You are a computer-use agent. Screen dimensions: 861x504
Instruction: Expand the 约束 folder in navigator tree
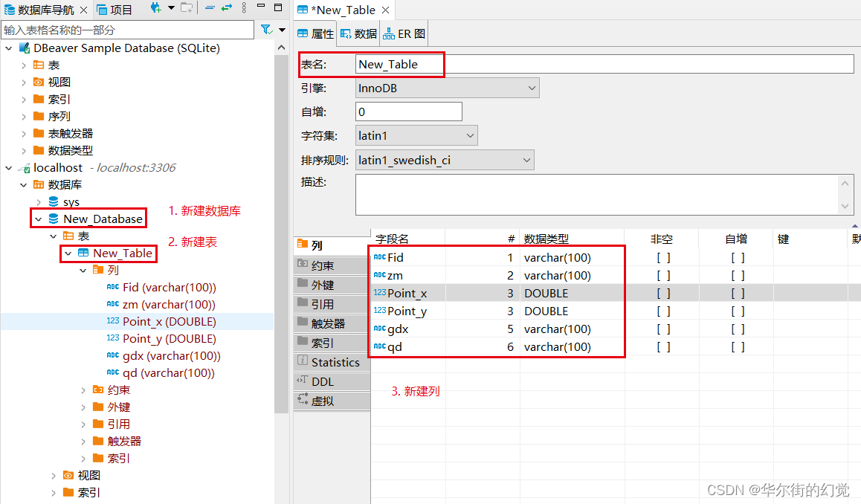pyautogui.click(x=83, y=390)
